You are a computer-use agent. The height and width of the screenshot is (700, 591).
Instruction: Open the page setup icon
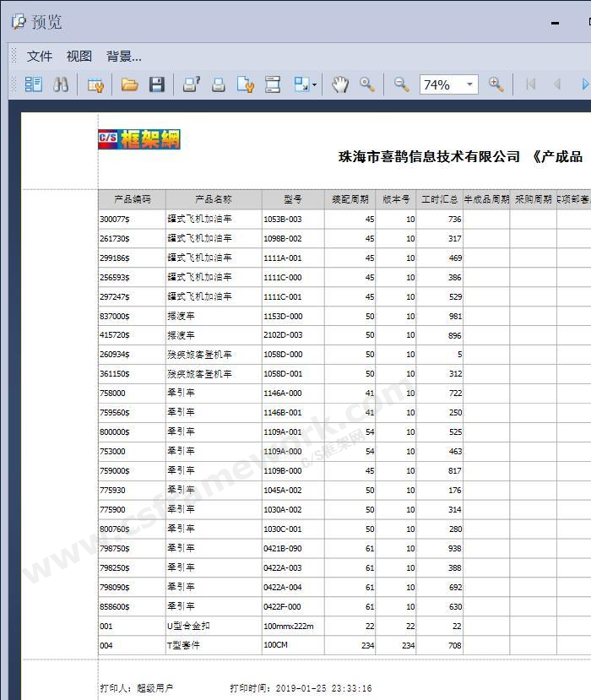pyautogui.click(x=245, y=84)
